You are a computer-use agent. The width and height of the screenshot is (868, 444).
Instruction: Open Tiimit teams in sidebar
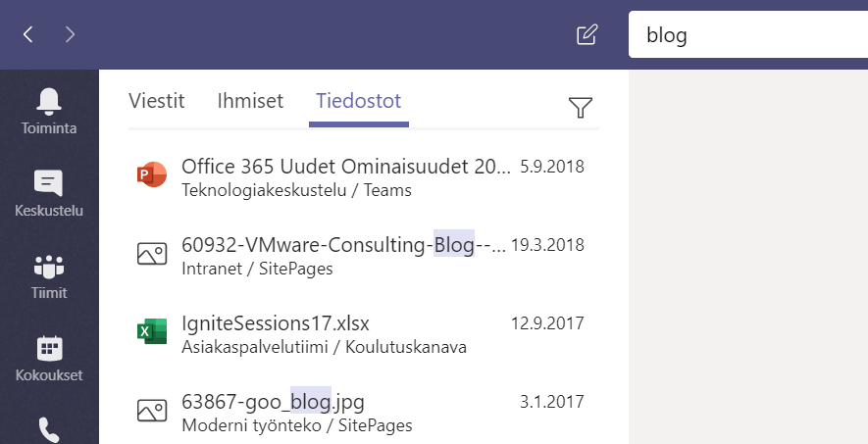pos(49,275)
